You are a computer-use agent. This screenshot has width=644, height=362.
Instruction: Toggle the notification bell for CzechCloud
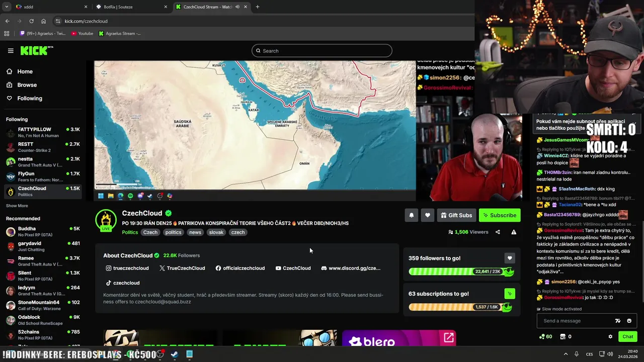(412, 215)
